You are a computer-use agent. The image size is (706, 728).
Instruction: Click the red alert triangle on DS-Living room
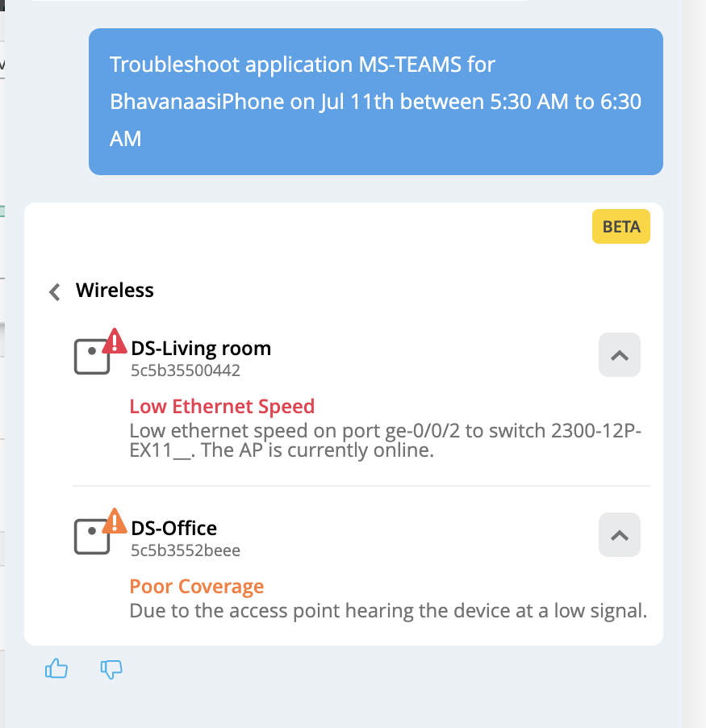point(115,341)
